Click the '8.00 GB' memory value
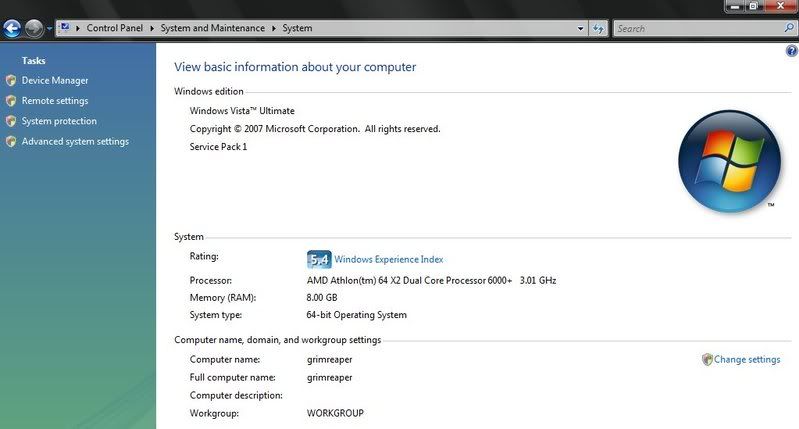 point(322,298)
